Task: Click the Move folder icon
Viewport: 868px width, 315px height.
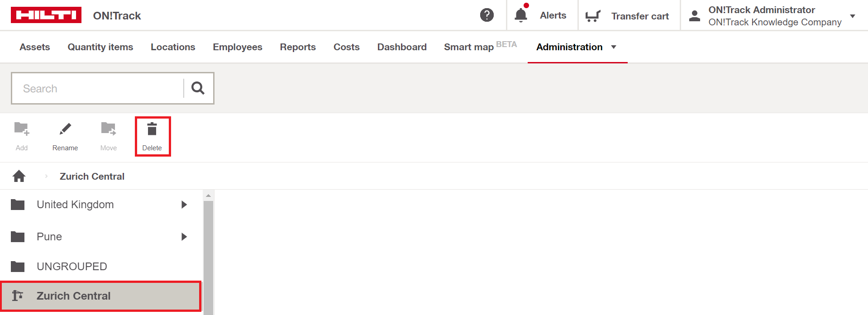Action: pyautogui.click(x=109, y=129)
